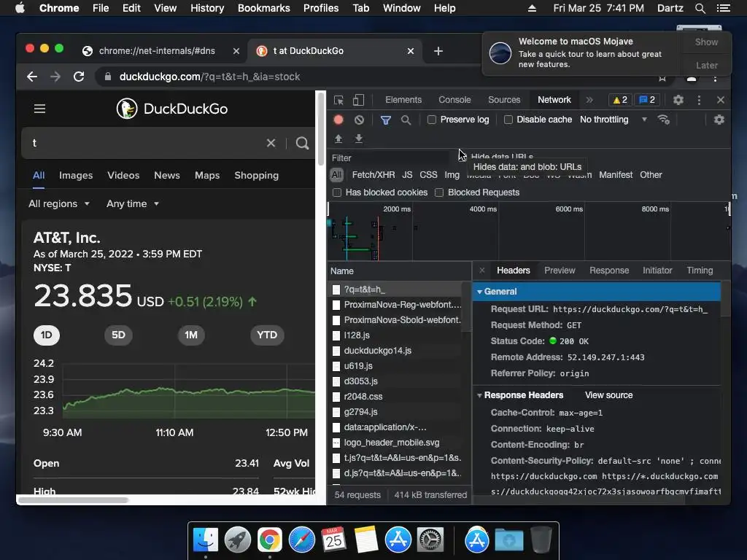Open Launchpad rocket icon in Dock
The height and width of the screenshot is (560, 747).
237,540
